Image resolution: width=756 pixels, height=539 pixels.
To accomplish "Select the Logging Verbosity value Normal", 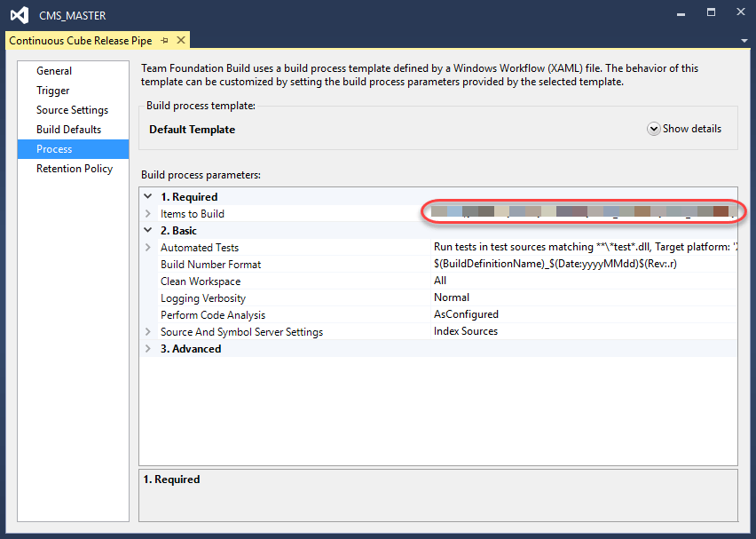I will tap(452, 297).
